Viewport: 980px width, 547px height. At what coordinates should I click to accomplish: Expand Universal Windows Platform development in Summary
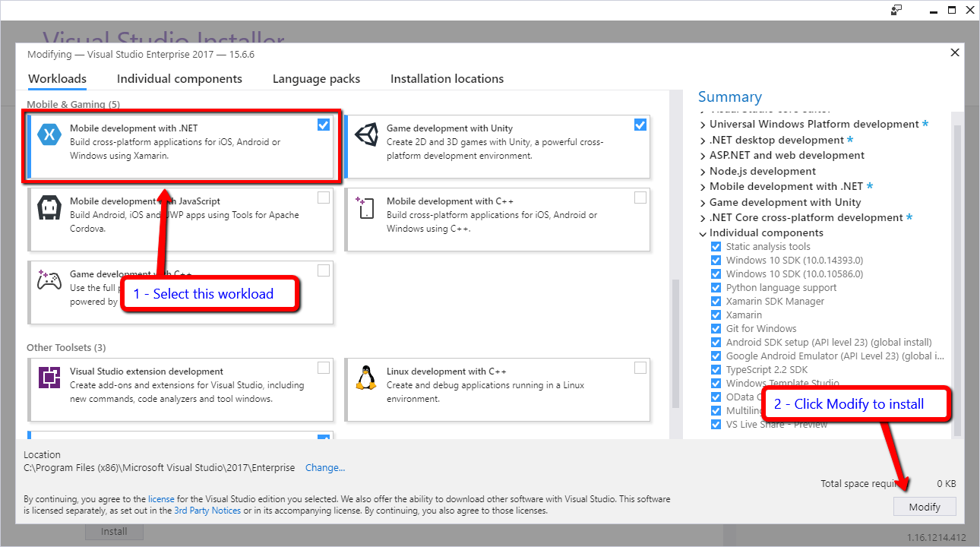pyautogui.click(x=703, y=125)
